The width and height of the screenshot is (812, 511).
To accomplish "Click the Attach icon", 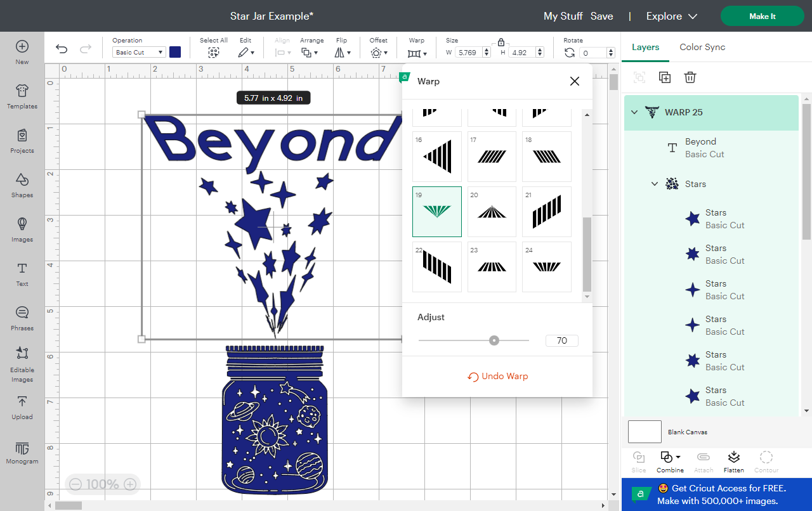I will tap(703, 461).
